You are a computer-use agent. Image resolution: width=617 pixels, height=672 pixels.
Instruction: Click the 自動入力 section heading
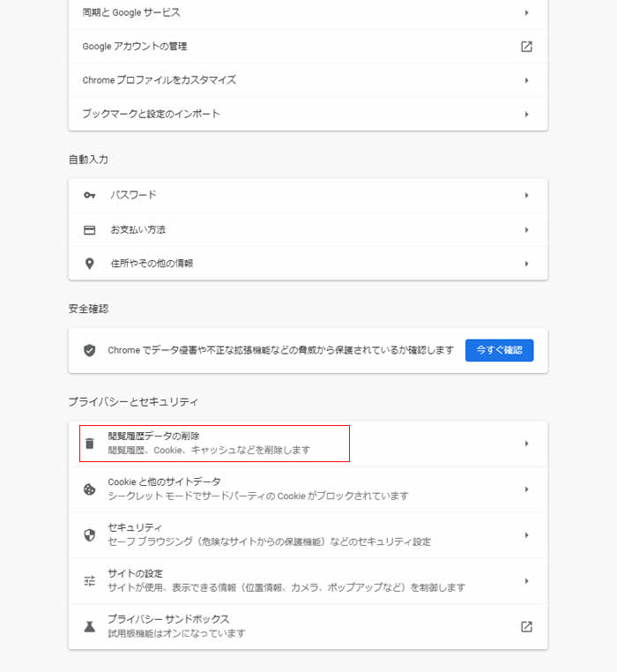88,160
